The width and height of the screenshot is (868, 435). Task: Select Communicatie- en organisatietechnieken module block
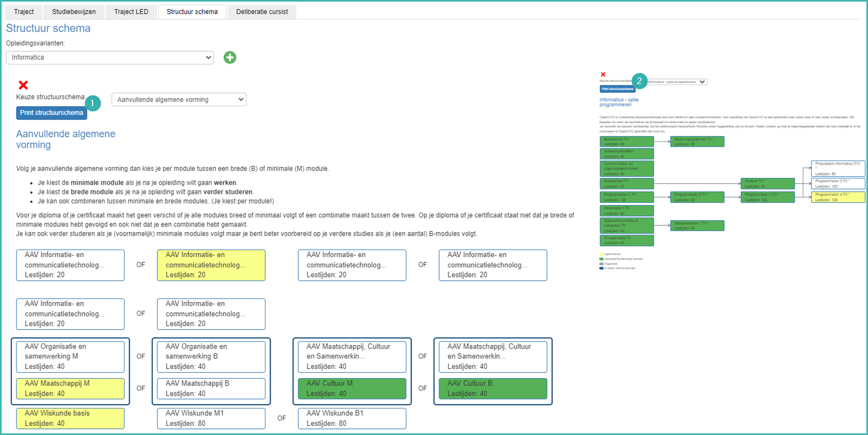(x=626, y=169)
